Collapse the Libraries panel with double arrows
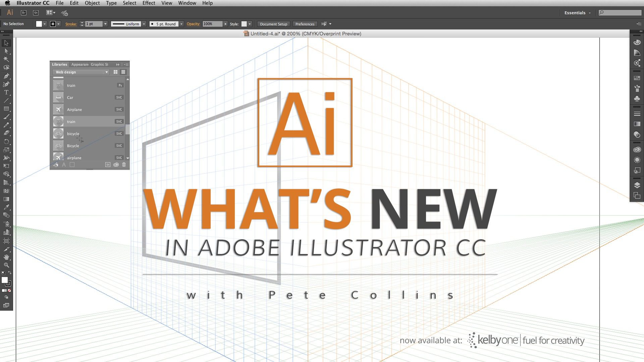This screenshot has width=644, height=362. [118, 64]
